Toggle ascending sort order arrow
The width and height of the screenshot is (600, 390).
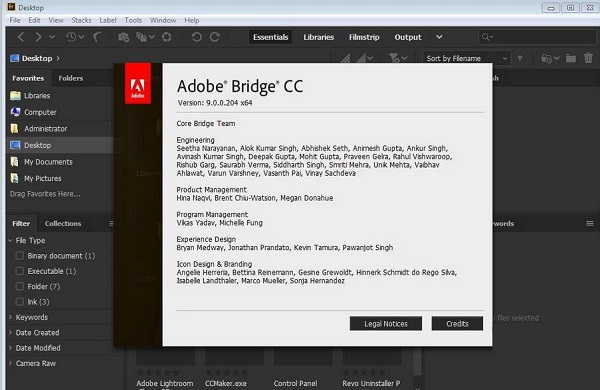[520, 58]
